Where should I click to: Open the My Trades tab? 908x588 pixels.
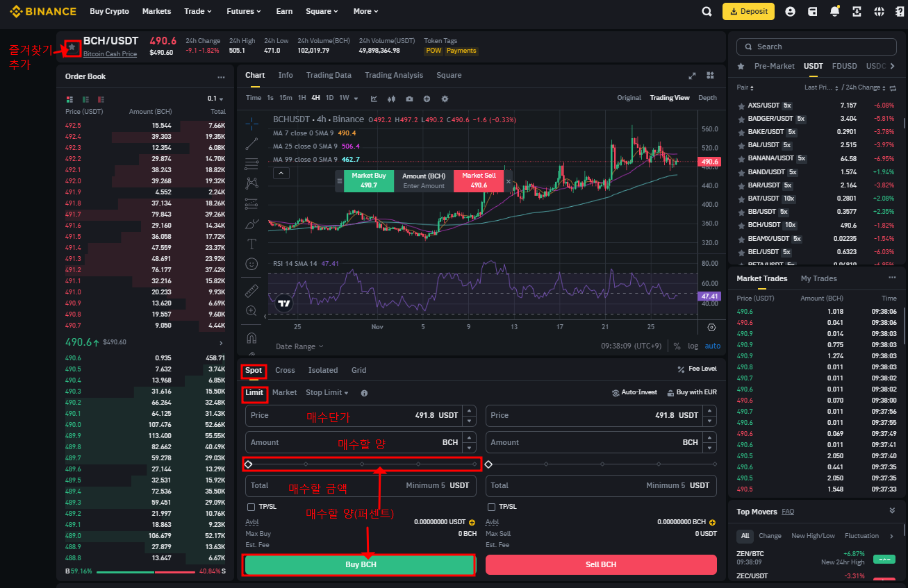819,278
